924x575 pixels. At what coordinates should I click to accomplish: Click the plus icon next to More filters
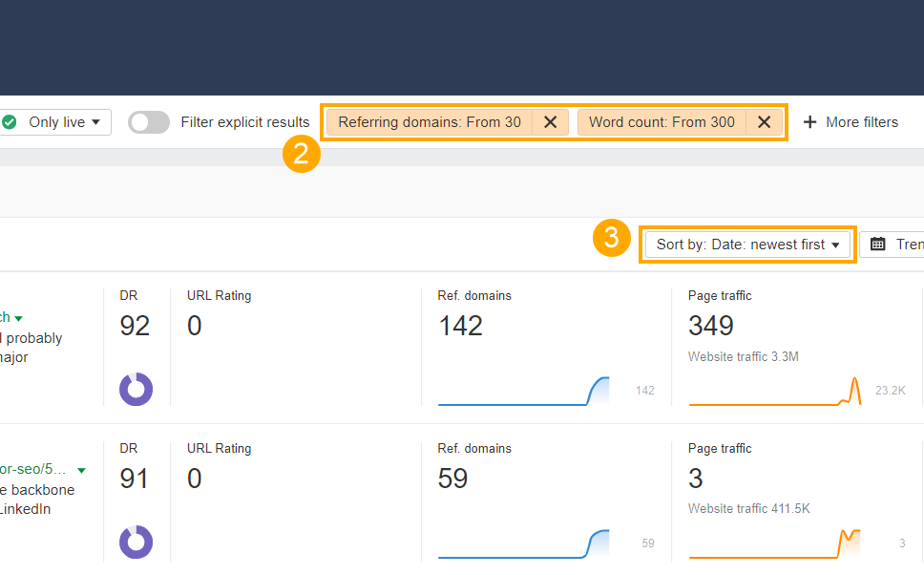point(810,121)
